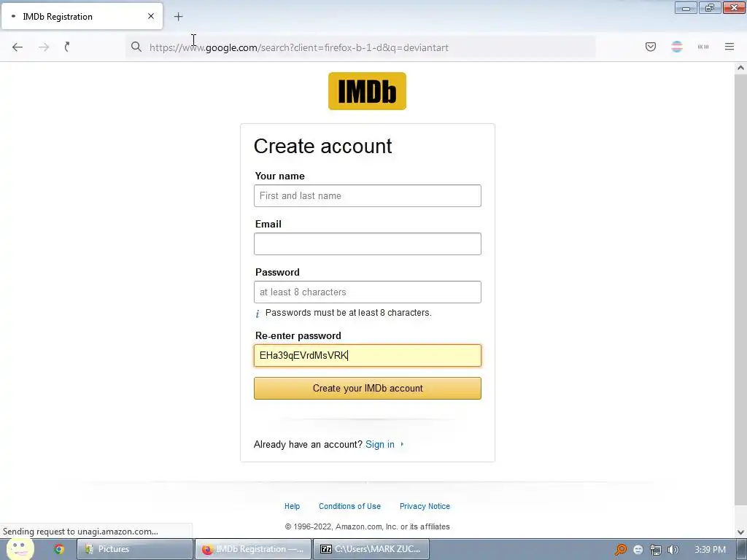Viewport: 747px width, 560px height.
Task: Open the Firefox hamburger menu
Action: pos(729,47)
